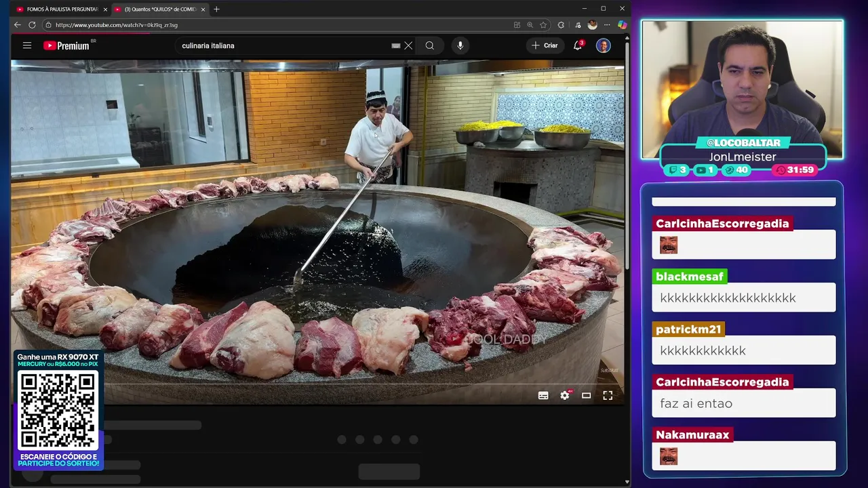Close the 'FOMOS À PAULISTA' tab
The height and width of the screenshot is (488, 868).
(x=105, y=9)
